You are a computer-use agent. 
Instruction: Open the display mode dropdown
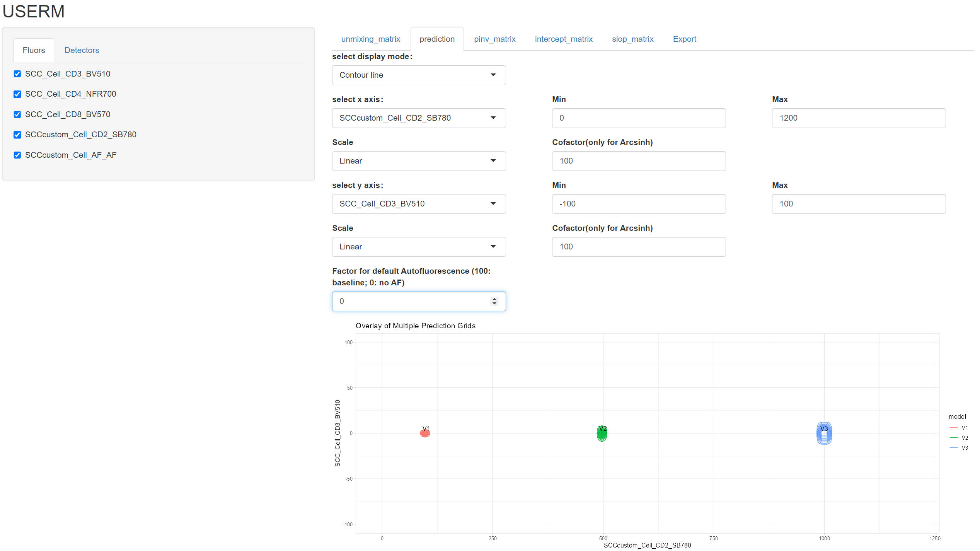[418, 75]
